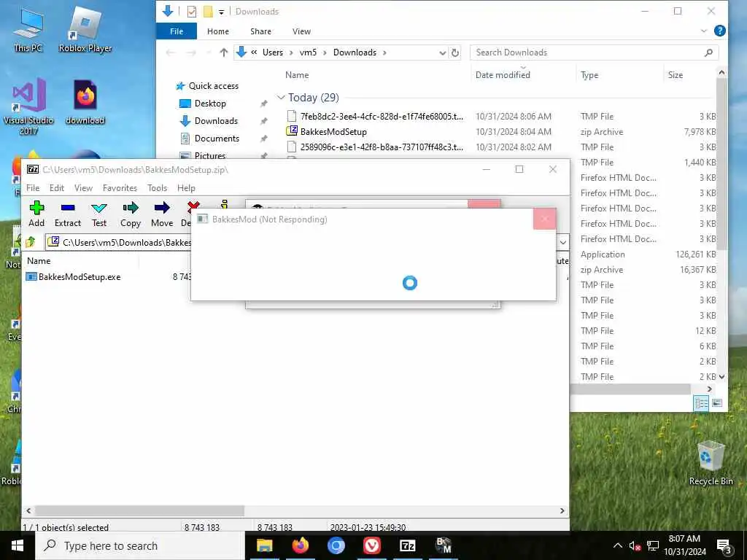Click Explorer quick access toolbar customize arrow
Viewport: 747px width, 560px height.
221,12
